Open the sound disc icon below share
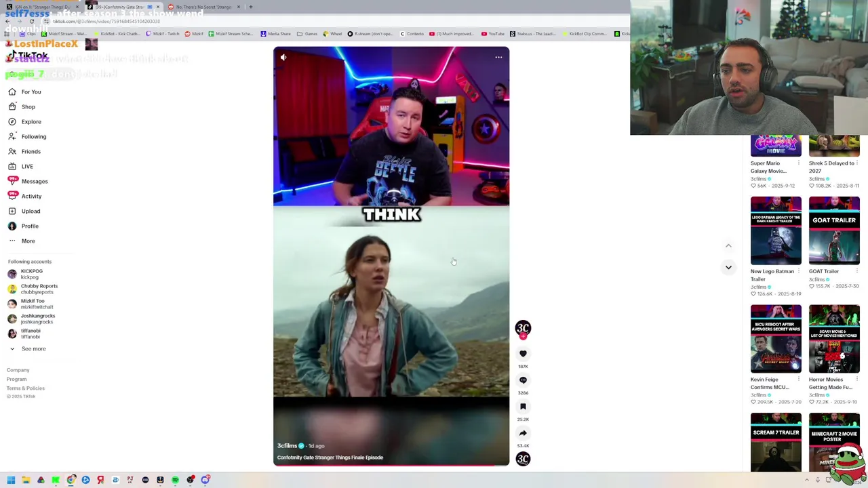Screen dimensions: 868x488 tap(523, 459)
